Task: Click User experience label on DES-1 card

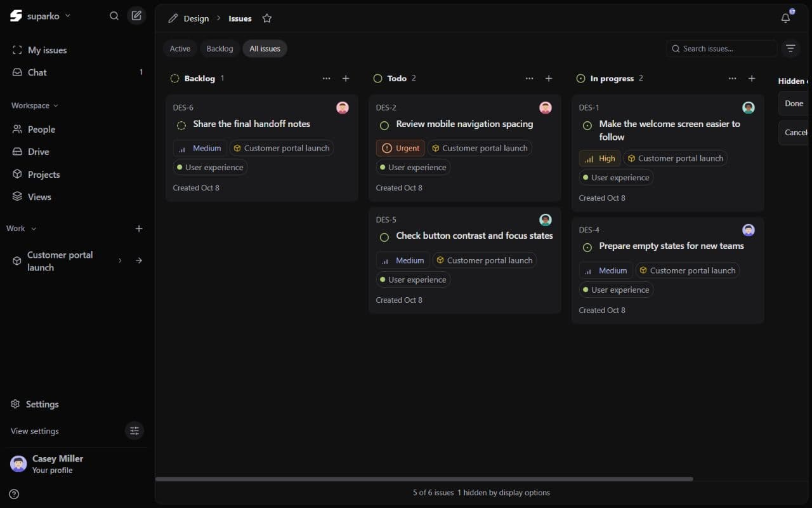Action: click(x=616, y=178)
